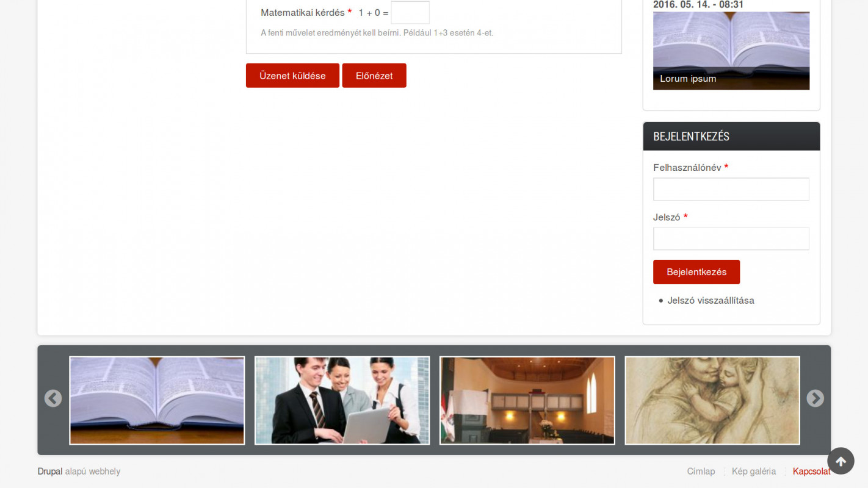Focus the Matematikai kérdés answer field
The width and height of the screenshot is (868, 488).
pyautogui.click(x=410, y=13)
